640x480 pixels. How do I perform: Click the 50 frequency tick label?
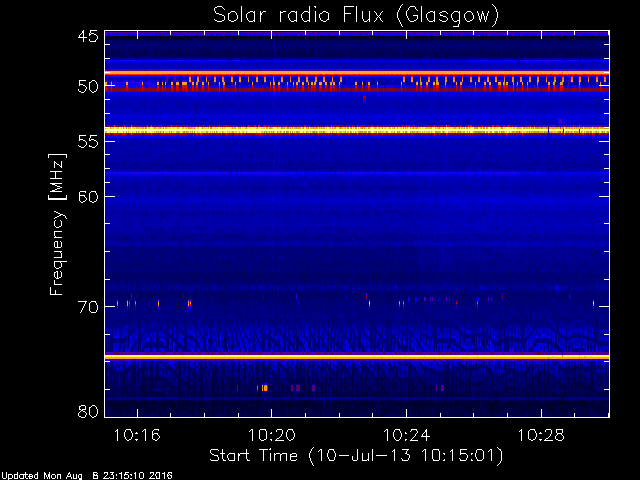coord(88,87)
